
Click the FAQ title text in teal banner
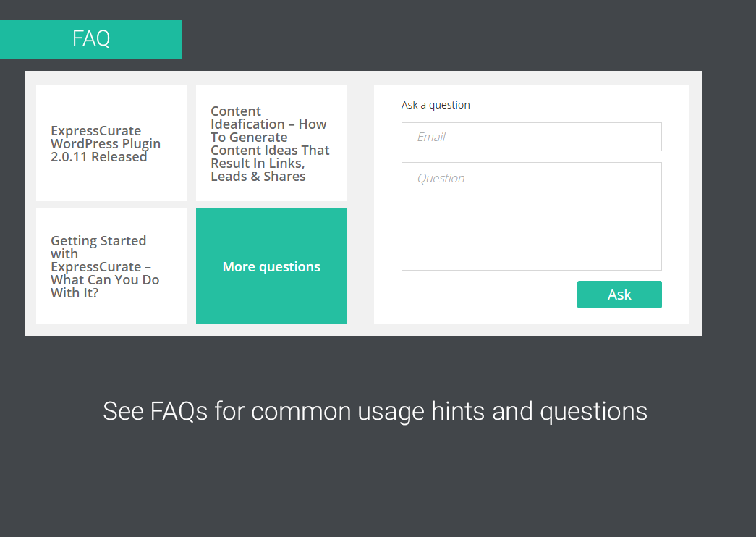(x=91, y=38)
